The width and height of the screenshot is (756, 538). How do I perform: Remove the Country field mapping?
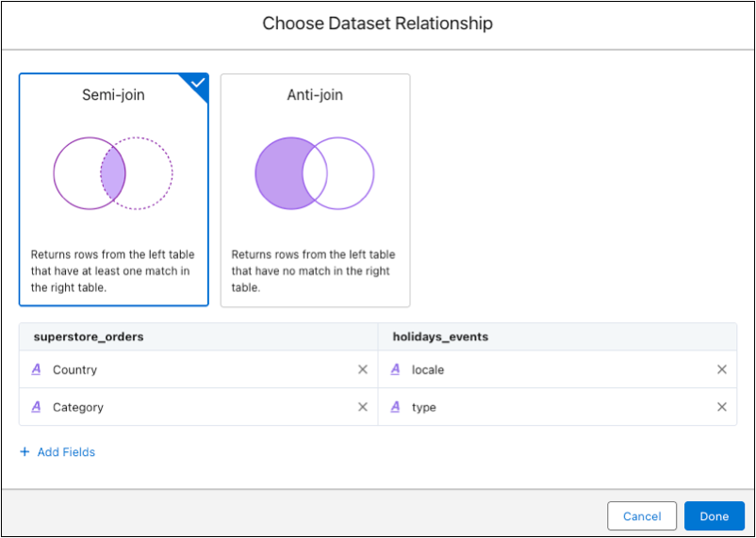pos(363,369)
